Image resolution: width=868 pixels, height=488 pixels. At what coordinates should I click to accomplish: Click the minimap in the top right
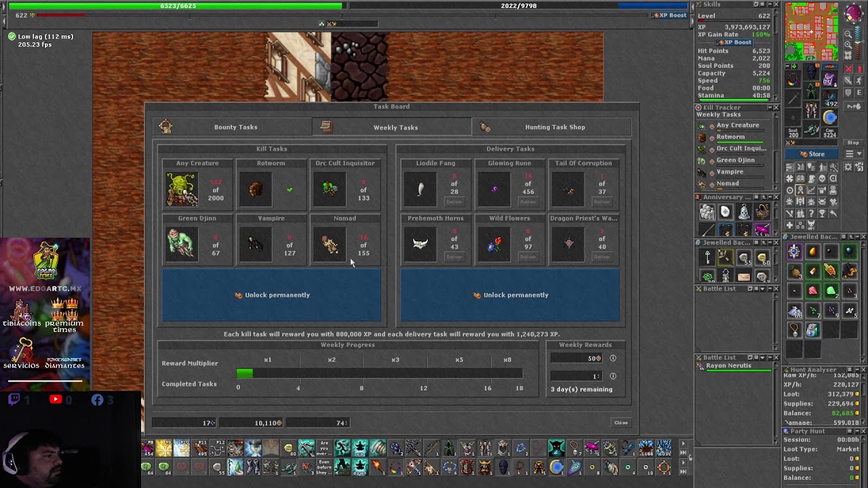811,32
